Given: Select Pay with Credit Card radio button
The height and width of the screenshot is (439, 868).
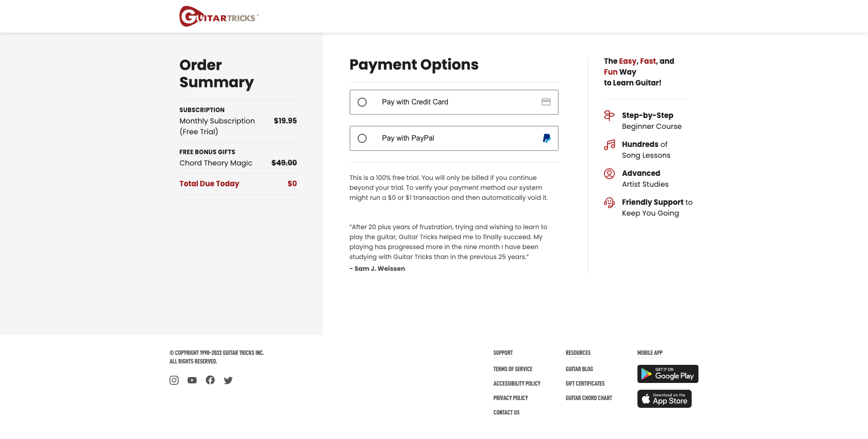Looking at the screenshot, I should (362, 102).
